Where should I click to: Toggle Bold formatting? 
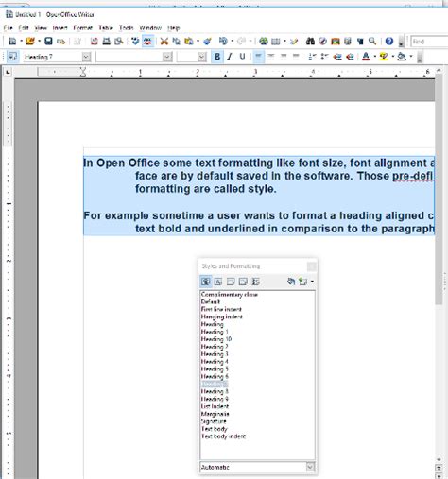pyautogui.click(x=217, y=57)
